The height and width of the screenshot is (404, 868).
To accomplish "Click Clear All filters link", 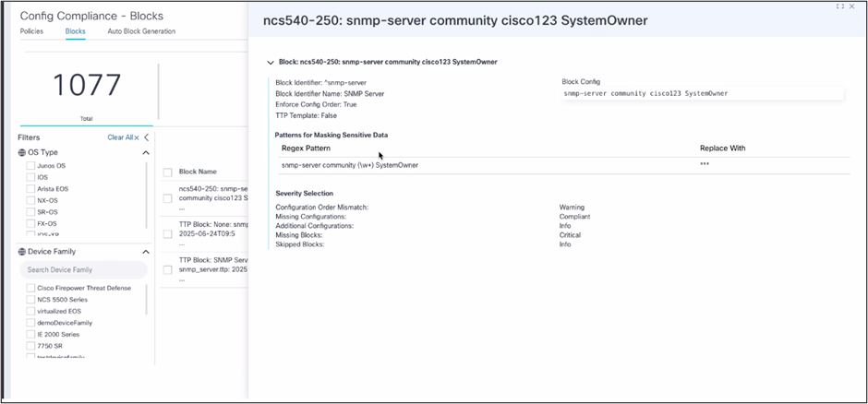I will [x=123, y=137].
